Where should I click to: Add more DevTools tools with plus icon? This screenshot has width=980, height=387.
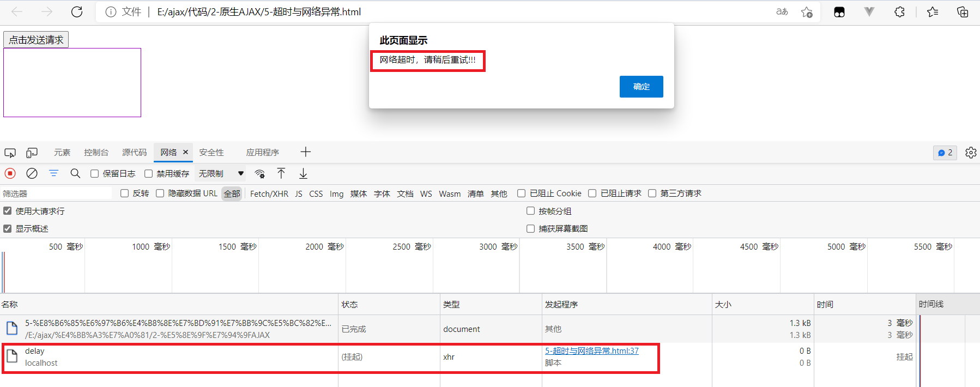click(306, 152)
